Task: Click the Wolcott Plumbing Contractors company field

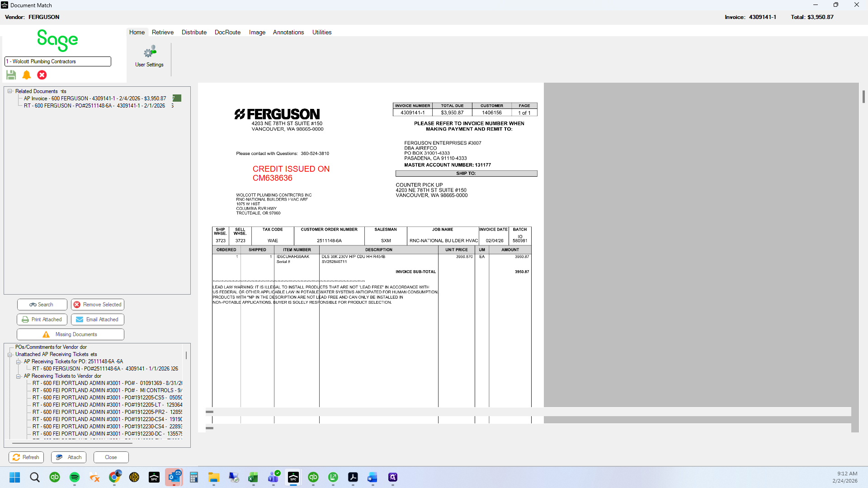Action: coord(58,61)
